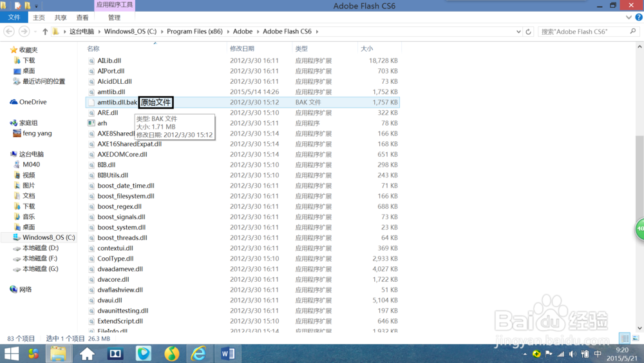
Task: Select 网络 in navigation pane
Action: 21,289
